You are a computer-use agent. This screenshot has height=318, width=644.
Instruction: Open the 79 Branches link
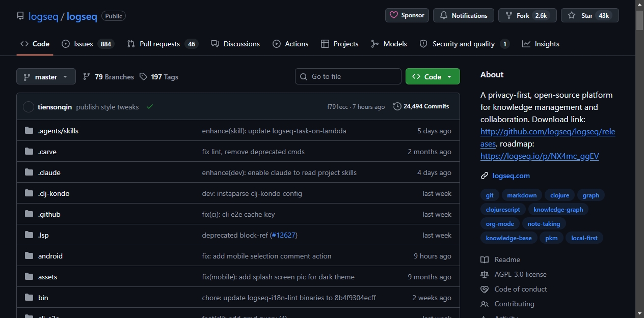point(109,77)
